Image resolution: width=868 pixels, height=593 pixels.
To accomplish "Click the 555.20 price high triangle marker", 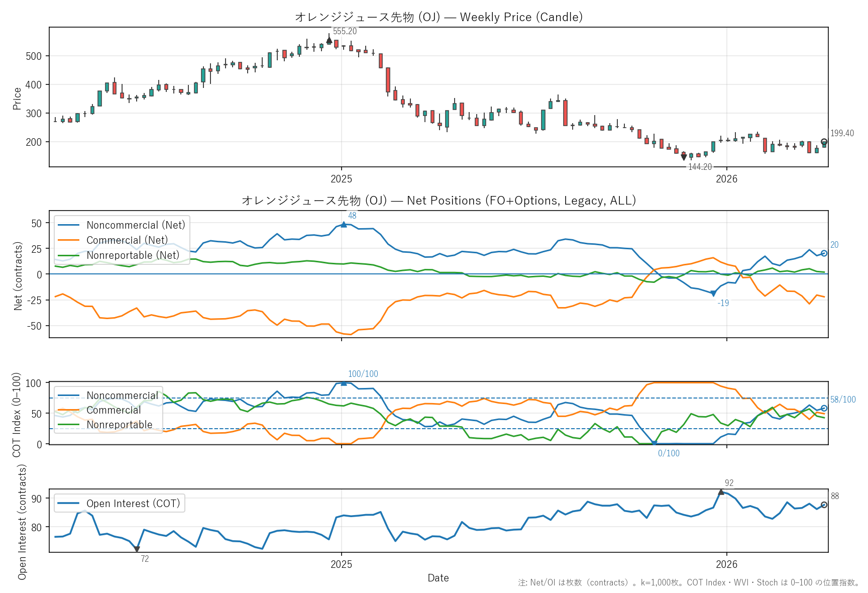I will (x=329, y=40).
